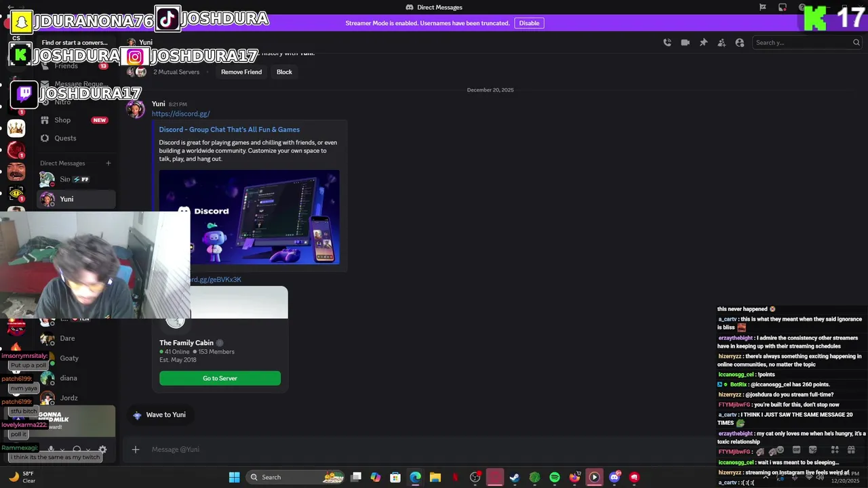Click the Discord embed preview image

[250, 217]
